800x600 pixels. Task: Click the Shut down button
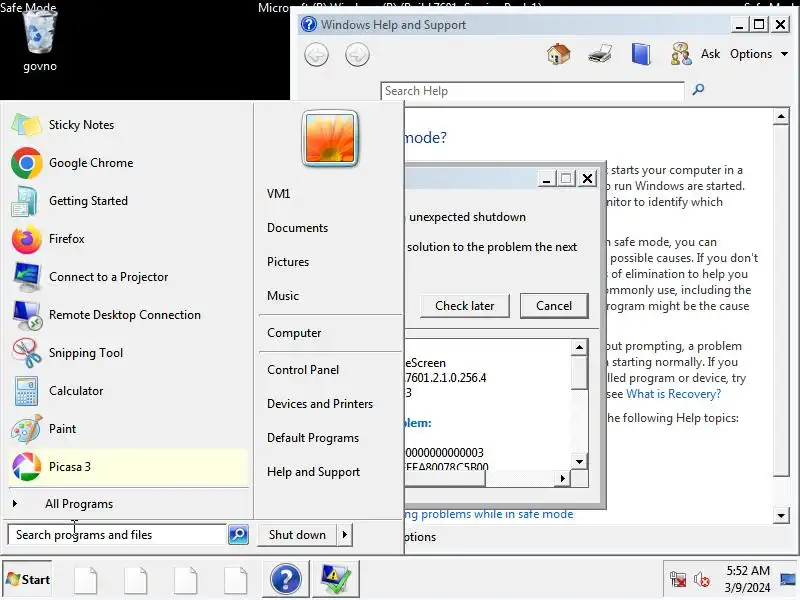[x=297, y=535]
